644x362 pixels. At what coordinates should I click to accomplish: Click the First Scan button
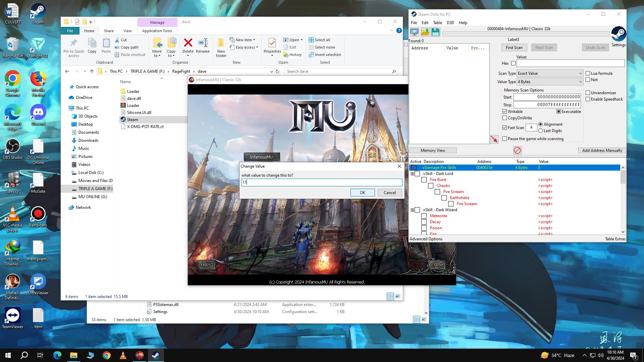[514, 48]
